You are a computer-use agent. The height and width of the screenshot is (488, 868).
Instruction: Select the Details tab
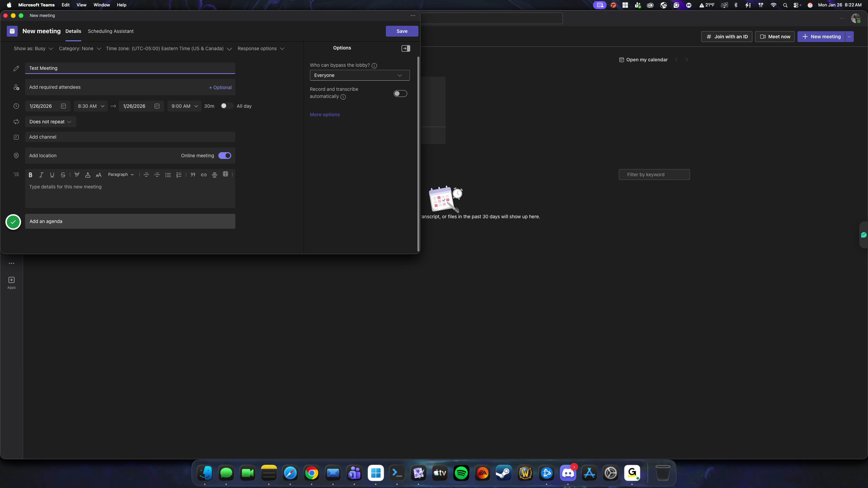pos(73,31)
